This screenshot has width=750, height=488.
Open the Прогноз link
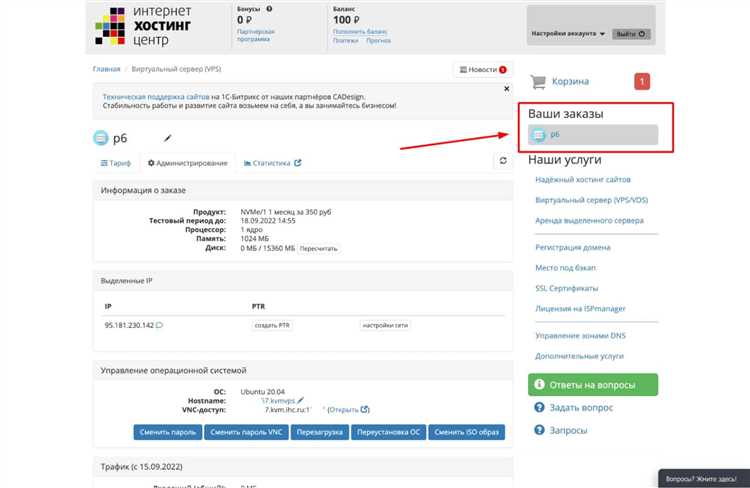click(378, 41)
